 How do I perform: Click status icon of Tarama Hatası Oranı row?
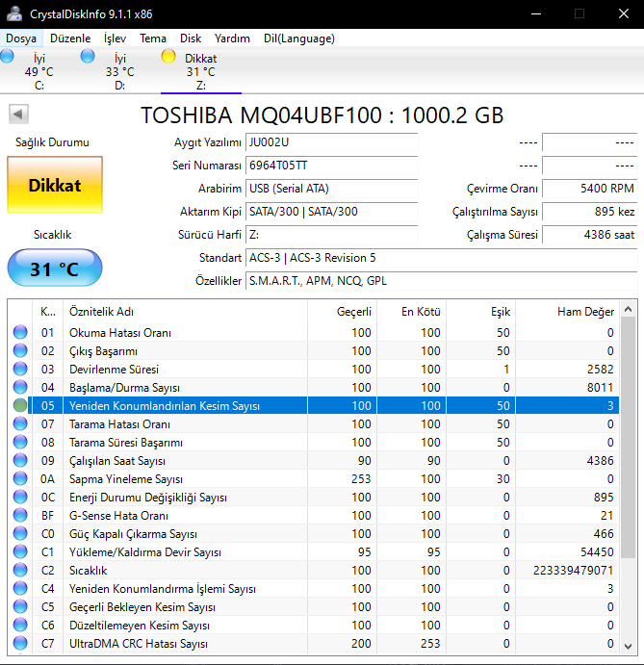[x=20, y=423]
